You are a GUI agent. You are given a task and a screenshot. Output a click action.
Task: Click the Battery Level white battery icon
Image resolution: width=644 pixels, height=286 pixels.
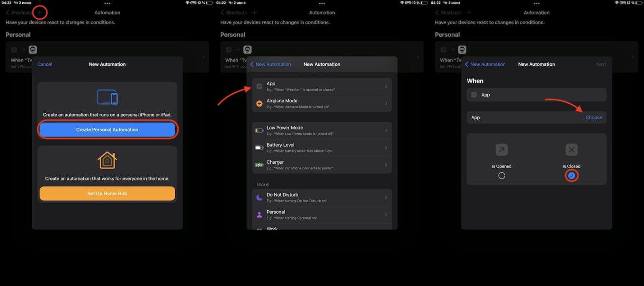coord(259,148)
